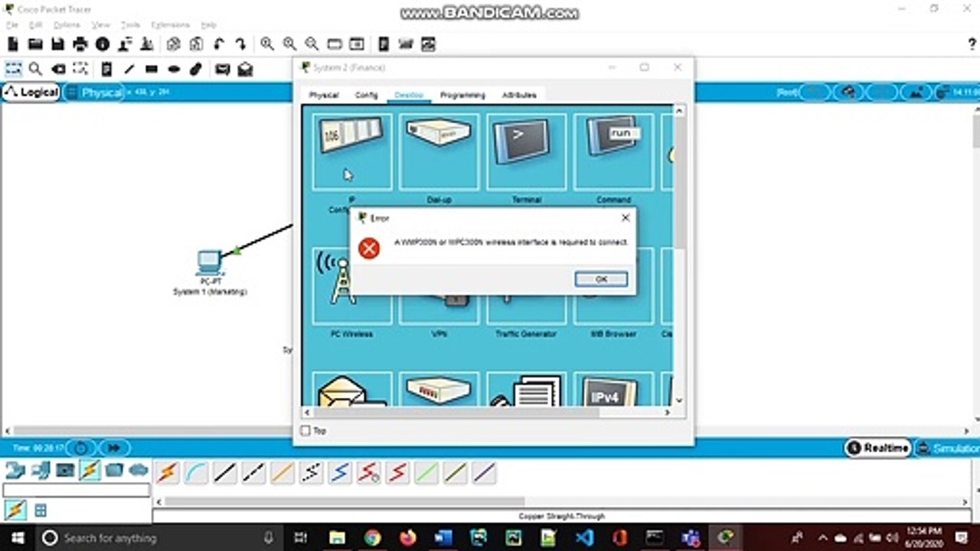Close the Error dialog with the X
The image size is (980, 551).
[x=625, y=218]
